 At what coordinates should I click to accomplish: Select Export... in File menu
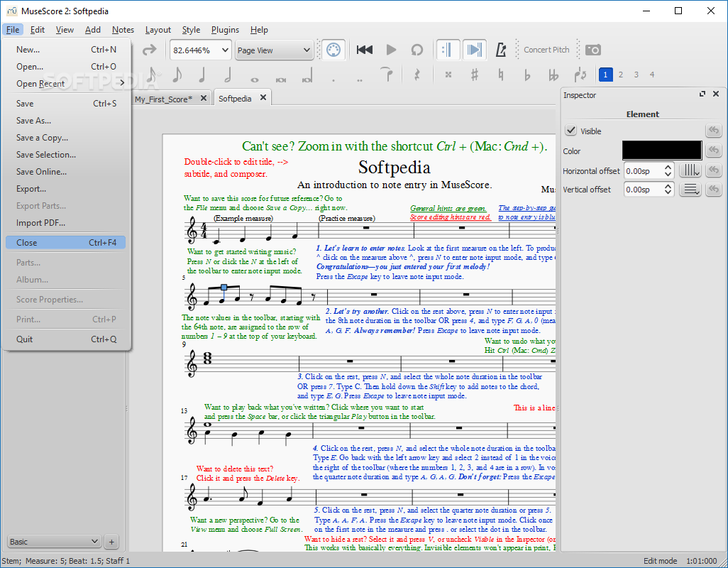pos(66,189)
